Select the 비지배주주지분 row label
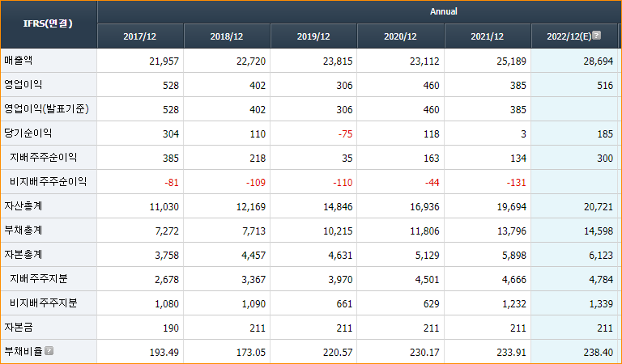This screenshot has width=622, height=364. click(43, 303)
